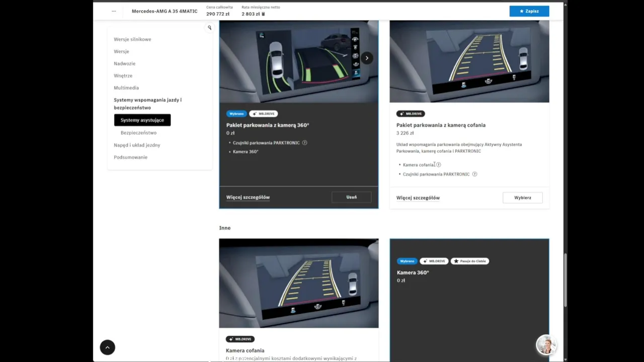The image size is (644, 362).
Task: Save the configuration with Zapisz
Action: click(x=529, y=11)
